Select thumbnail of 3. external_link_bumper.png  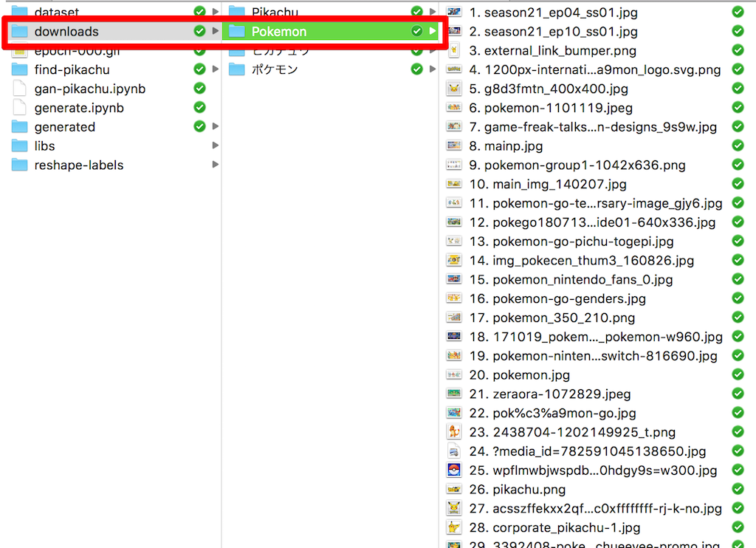pos(454,51)
